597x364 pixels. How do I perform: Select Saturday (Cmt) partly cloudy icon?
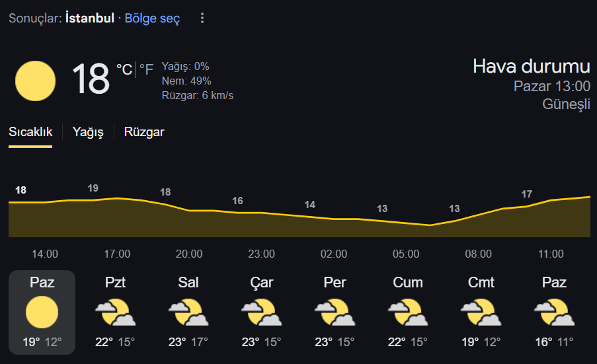coord(481,312)
